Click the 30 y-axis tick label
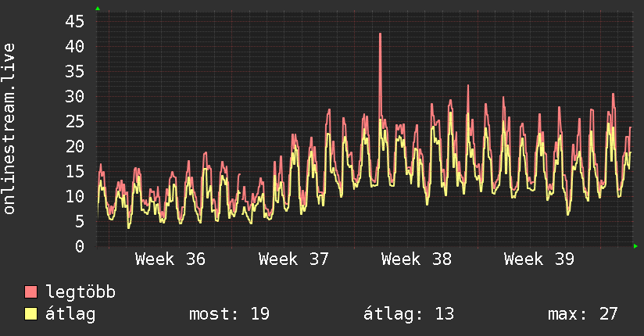 pos(75,97)
